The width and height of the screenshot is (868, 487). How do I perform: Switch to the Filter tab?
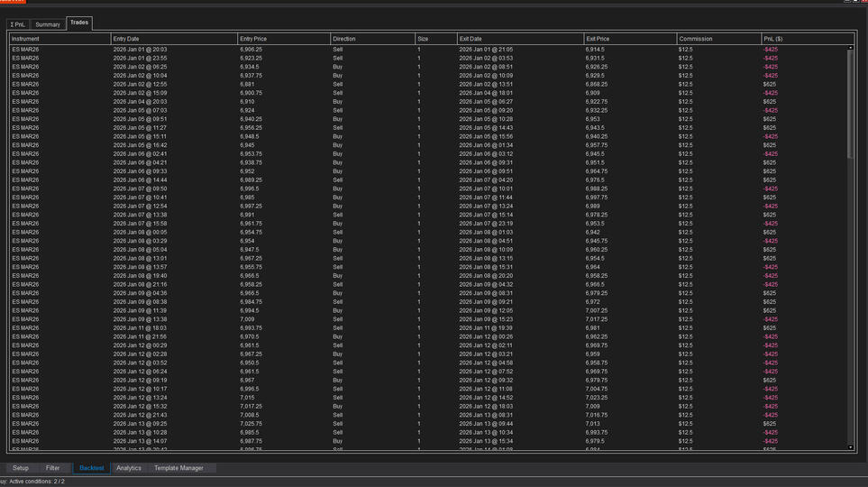[53, 468]
